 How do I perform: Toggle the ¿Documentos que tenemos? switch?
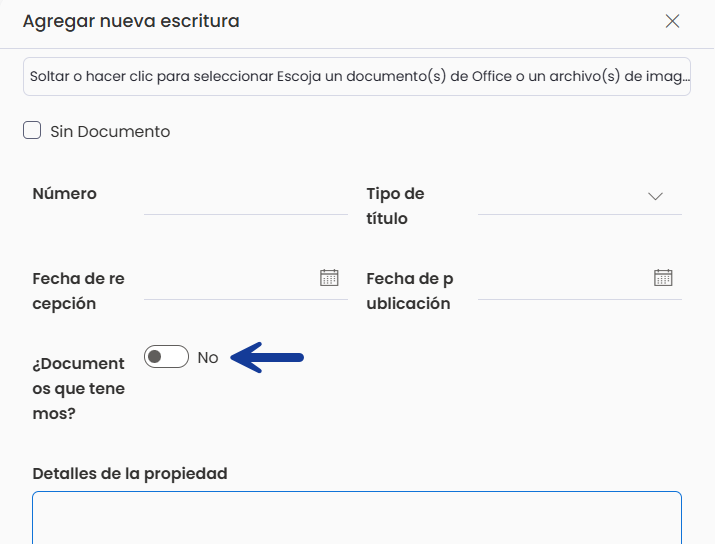pos(166,357)
